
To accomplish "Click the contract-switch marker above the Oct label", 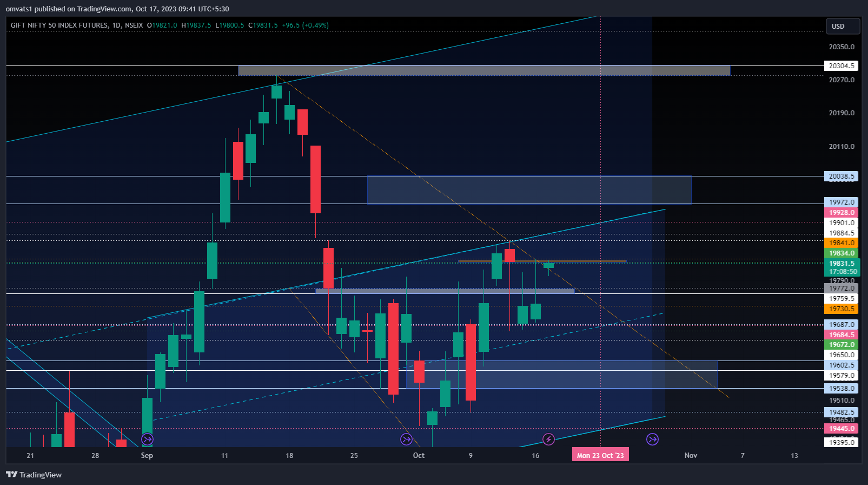I will pos(406,439).
